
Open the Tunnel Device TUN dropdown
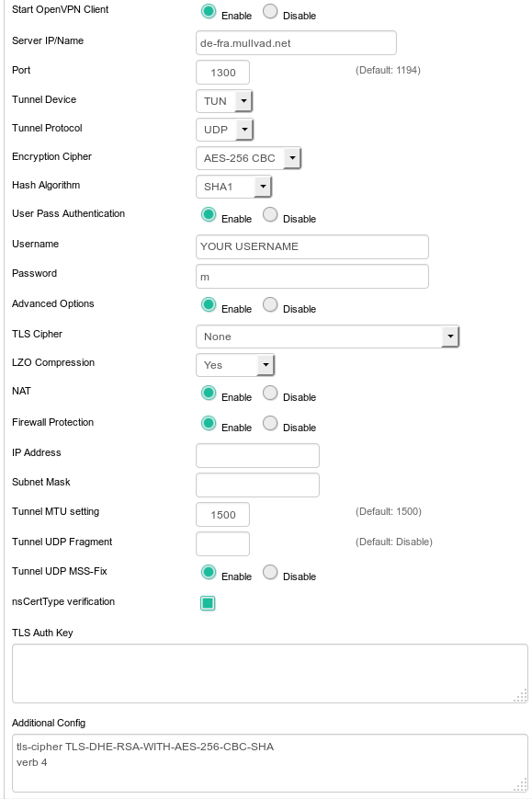coord(224,101)
